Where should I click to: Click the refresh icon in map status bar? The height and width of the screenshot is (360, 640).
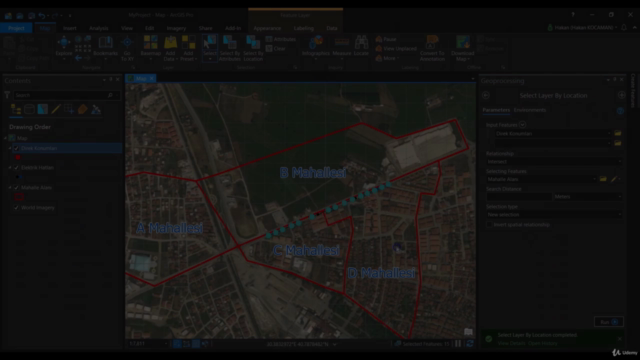point(470,344)
